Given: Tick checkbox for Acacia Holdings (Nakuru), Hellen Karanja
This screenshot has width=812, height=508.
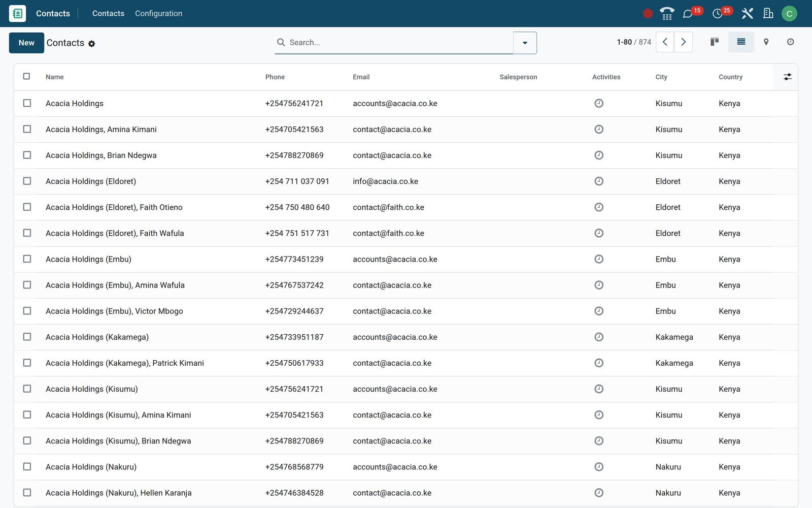Looking at the screenshot, I should [x=27, y=493].
